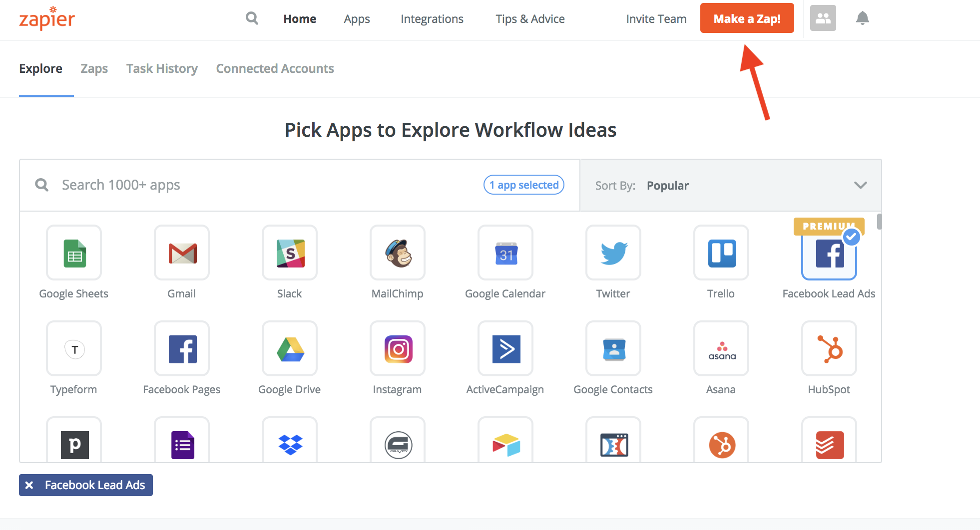Open the search magnifier in top navigation
The image size is (980, 530).
tap(252, 18)
